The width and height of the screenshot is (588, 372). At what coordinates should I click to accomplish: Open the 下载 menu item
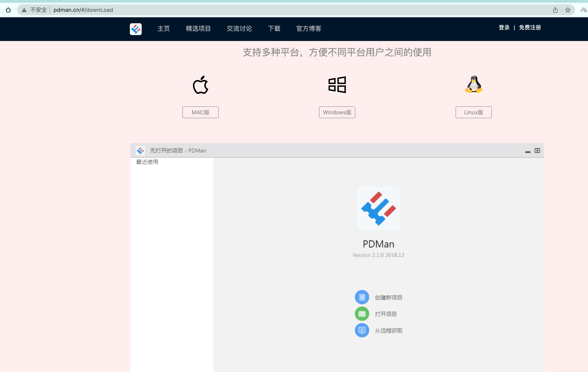tap(274, 29)
